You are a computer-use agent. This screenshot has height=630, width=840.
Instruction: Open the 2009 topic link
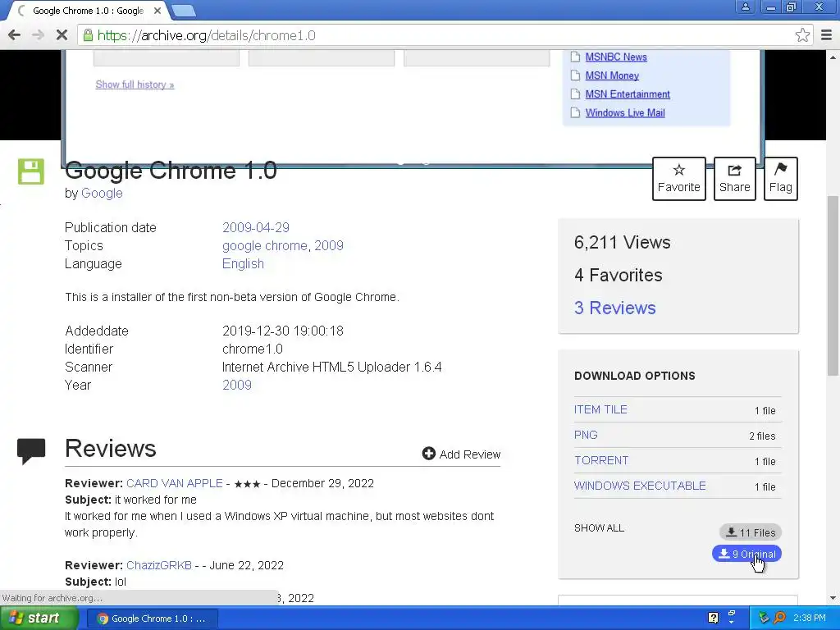[x=328, y=246]
